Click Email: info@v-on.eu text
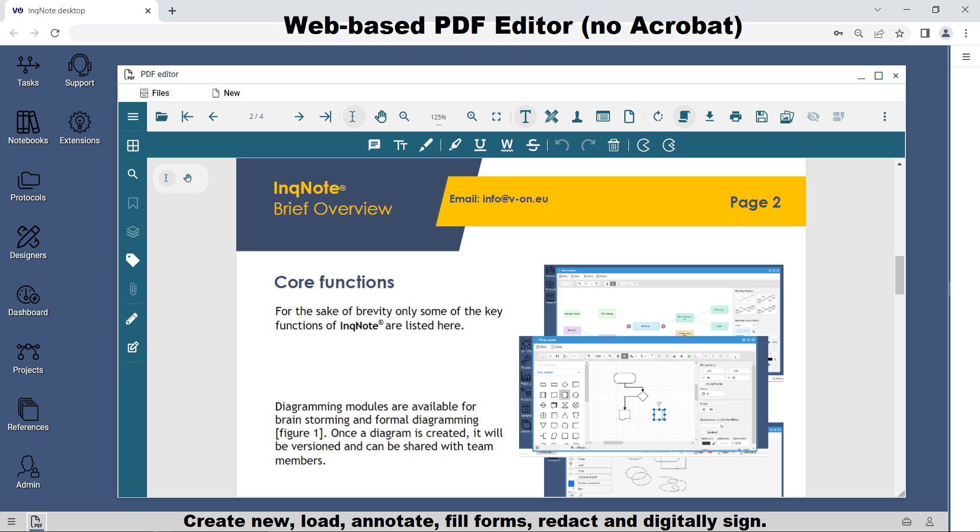This screenshot has height=532, width=980. tap(499, 199)
